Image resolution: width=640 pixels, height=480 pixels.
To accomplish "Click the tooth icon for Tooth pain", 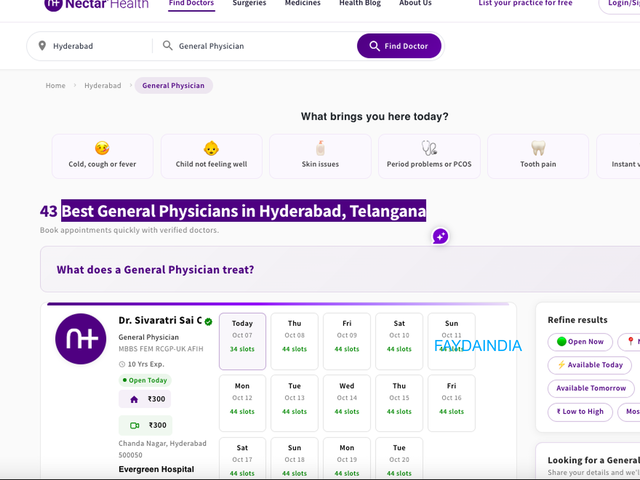I will [x=538, y=148].
